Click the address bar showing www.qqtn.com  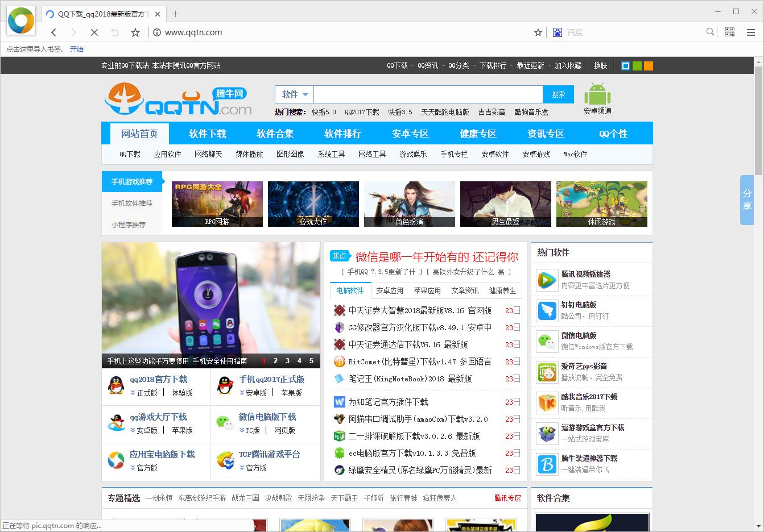point(347,32)
